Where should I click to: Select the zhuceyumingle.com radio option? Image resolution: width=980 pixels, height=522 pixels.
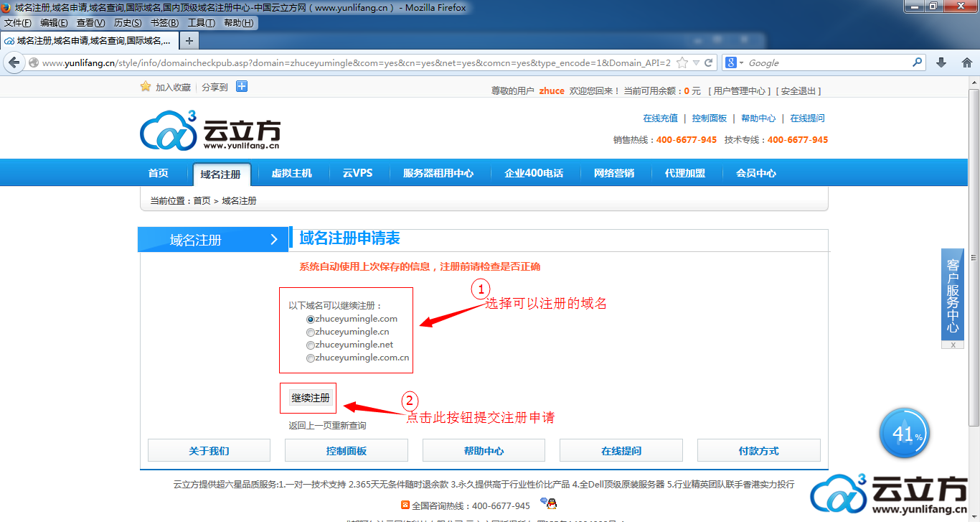coord(311,320)
